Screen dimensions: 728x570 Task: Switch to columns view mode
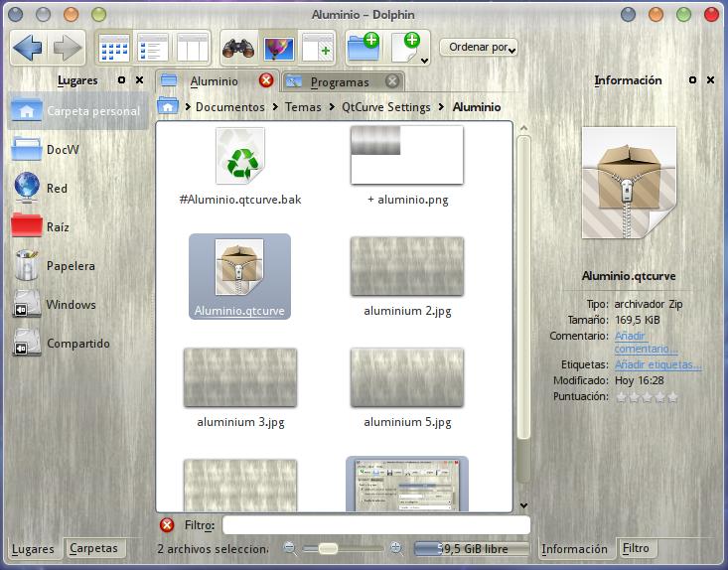[x=192, y=48]
